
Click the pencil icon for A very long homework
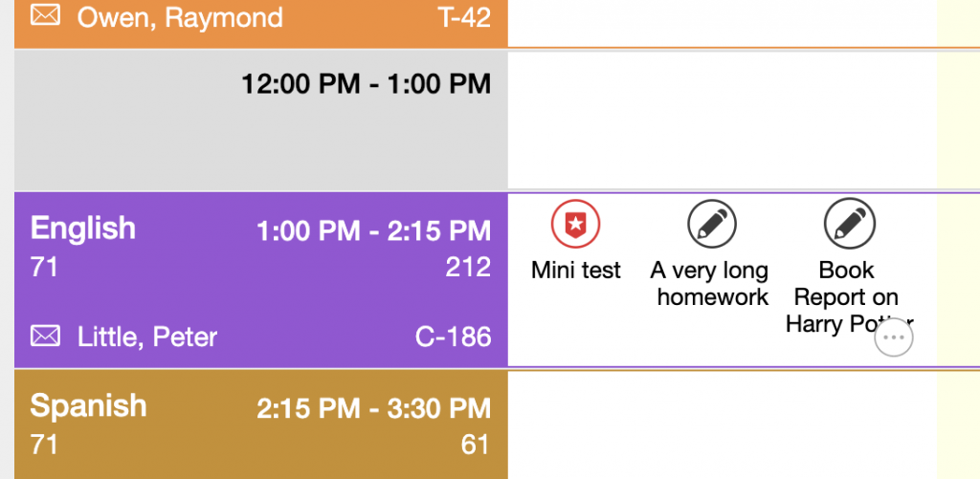coord(712,224)
